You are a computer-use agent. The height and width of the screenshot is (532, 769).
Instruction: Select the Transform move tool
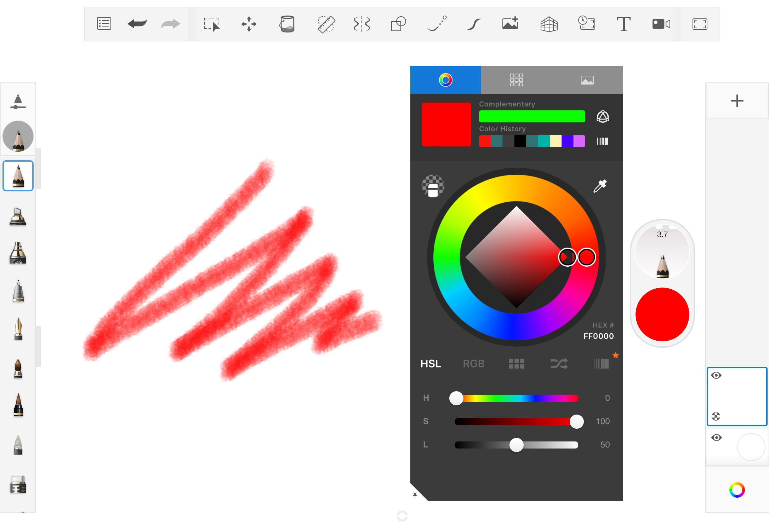click(249, 24)
